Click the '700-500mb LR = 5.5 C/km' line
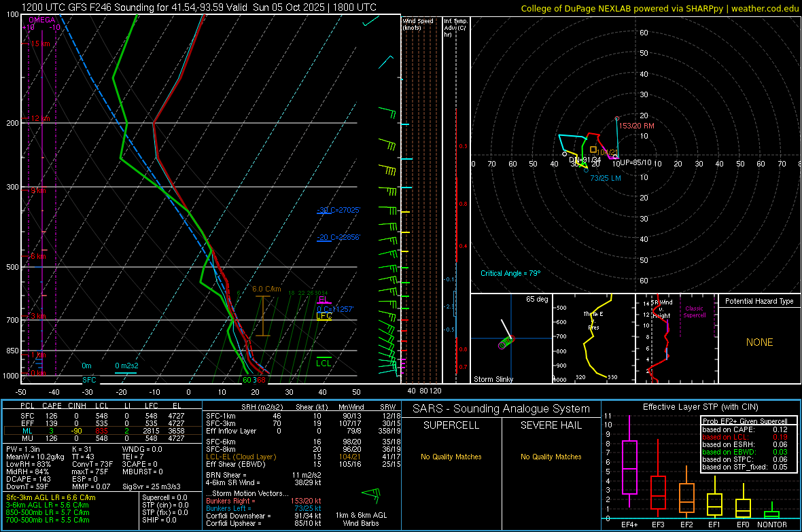802x532 pixels. tap(48, 520)
